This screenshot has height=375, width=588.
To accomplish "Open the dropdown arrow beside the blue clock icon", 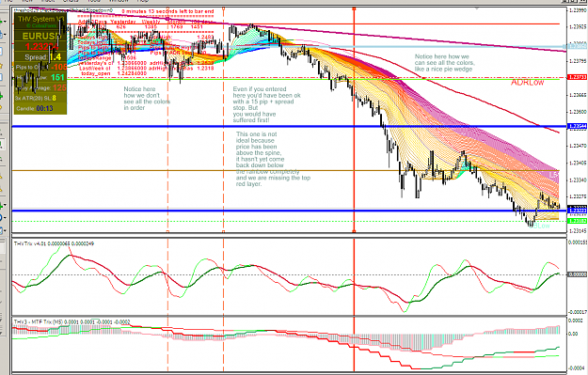I will tap(5, 218).
